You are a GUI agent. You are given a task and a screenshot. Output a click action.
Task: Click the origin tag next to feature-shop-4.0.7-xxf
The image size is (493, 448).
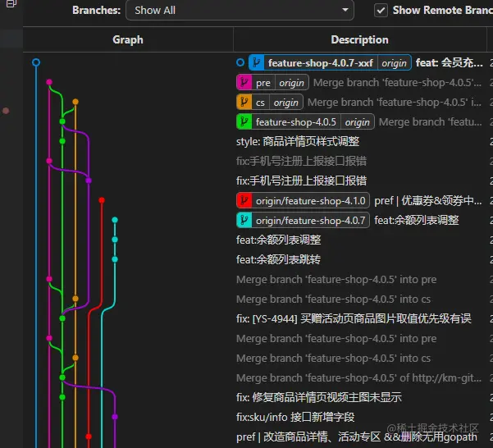(395, 63)
